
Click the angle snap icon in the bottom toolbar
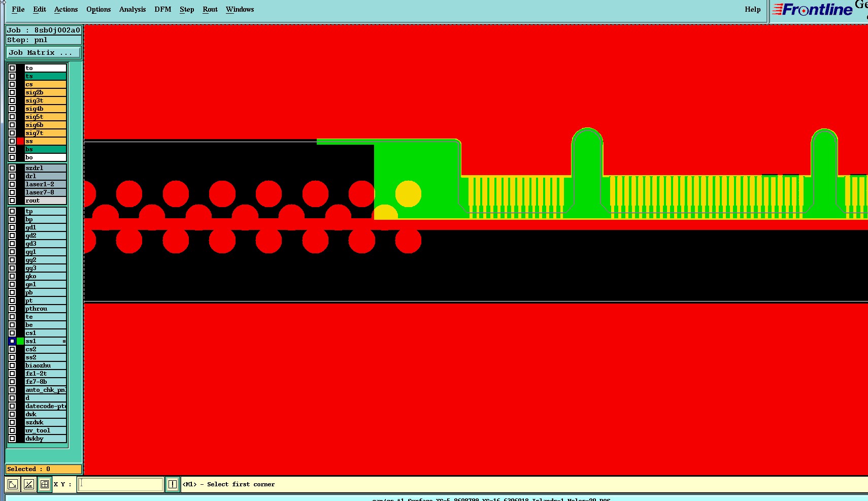coord(29,484)
